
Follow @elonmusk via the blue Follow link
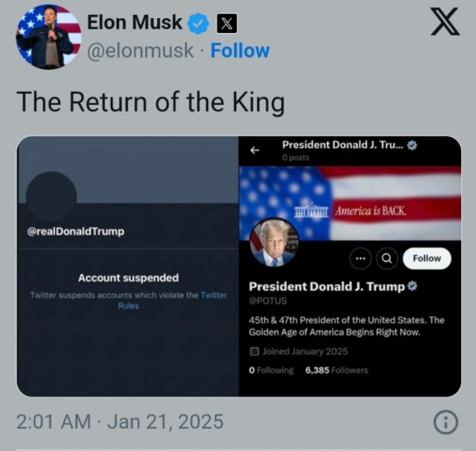(240, 51)
